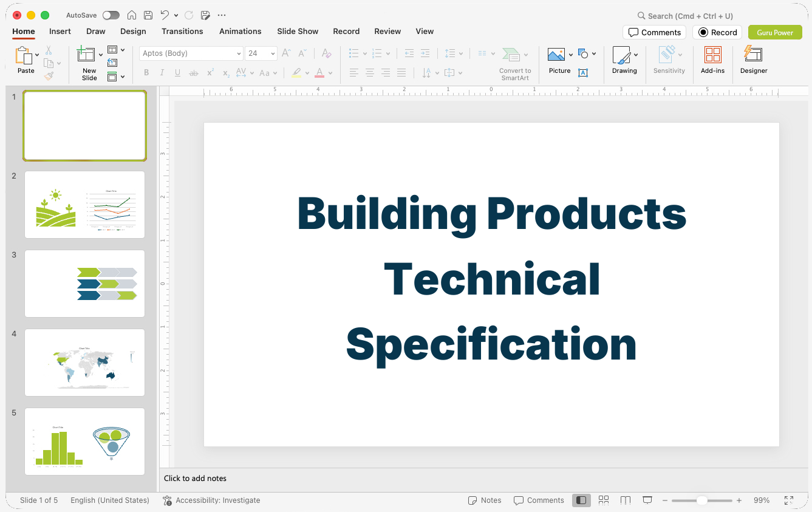Insert a text box icon
The width and height of the screenshot is (812, 512).
click(x=583, y=73)
